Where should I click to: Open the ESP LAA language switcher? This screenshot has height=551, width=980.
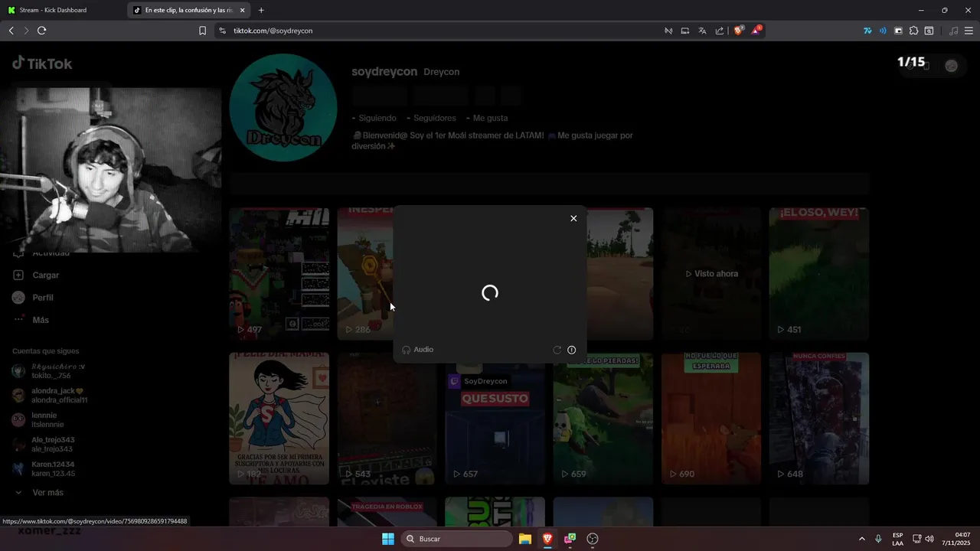(x=897, y=539)
